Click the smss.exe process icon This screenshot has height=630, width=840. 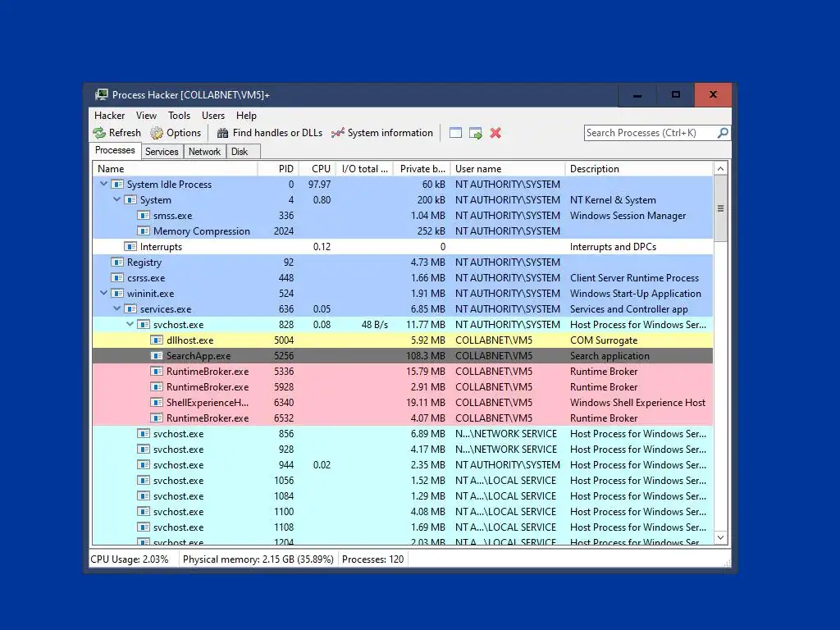click(x=144, y=216)
